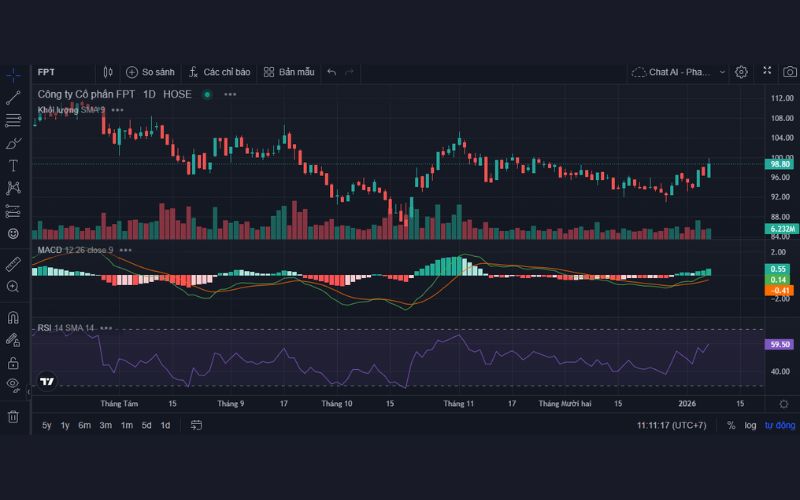Activate the zoom in tool
The width and height of the screenshot is (800, 500).
click(x=13, y=287)
